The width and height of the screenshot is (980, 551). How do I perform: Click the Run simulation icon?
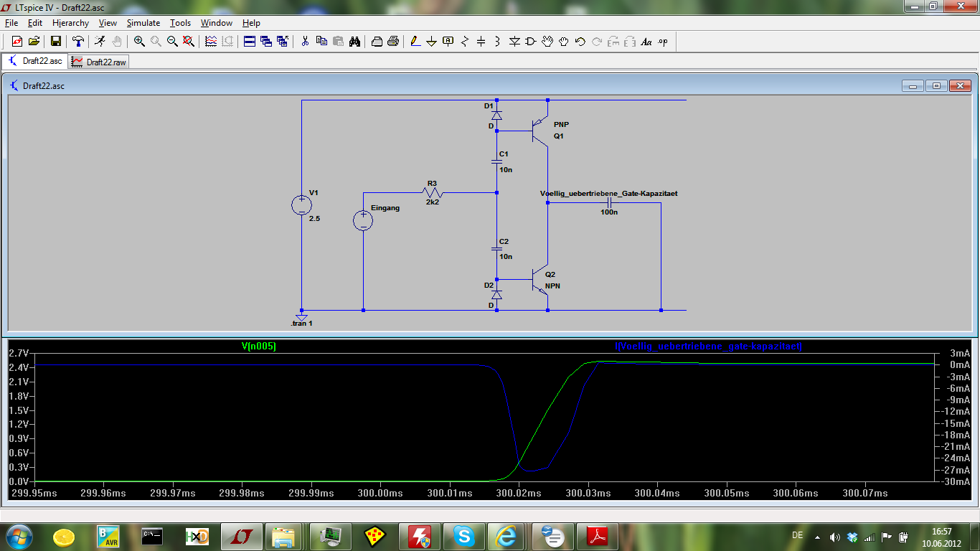[100, 42]
